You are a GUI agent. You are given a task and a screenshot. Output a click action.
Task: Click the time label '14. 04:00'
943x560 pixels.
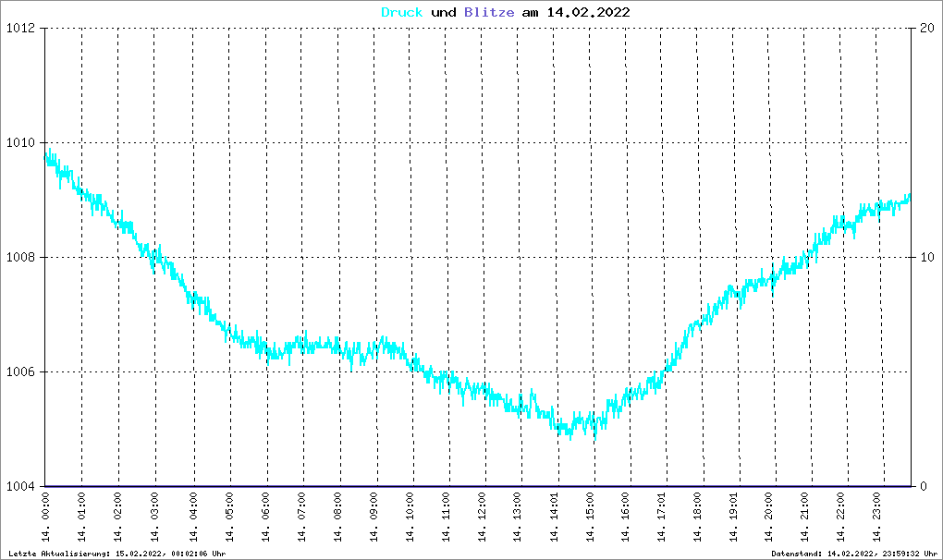193,517
